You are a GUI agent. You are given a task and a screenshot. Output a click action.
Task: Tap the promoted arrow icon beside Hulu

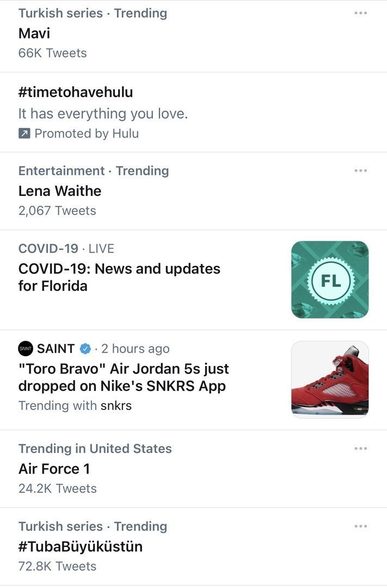click(24, 134)
